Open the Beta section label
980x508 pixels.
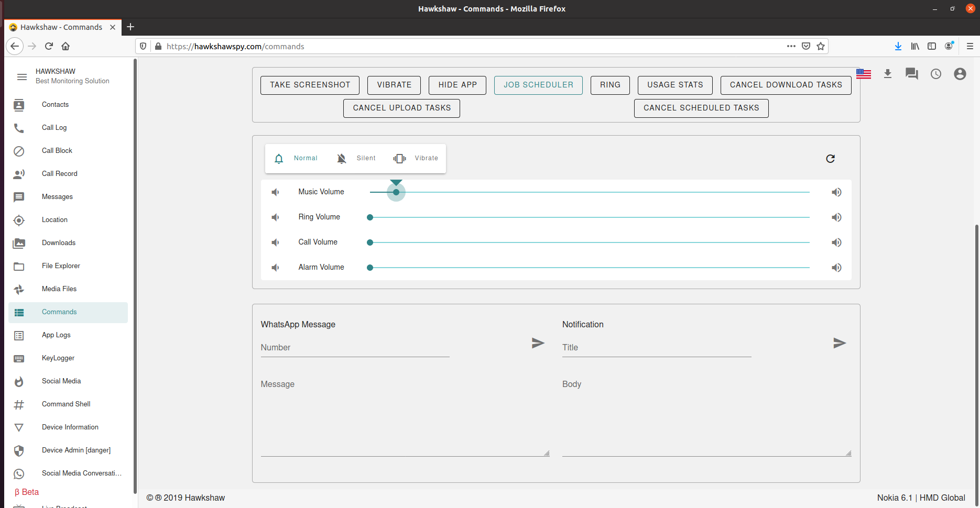[27, 492]
